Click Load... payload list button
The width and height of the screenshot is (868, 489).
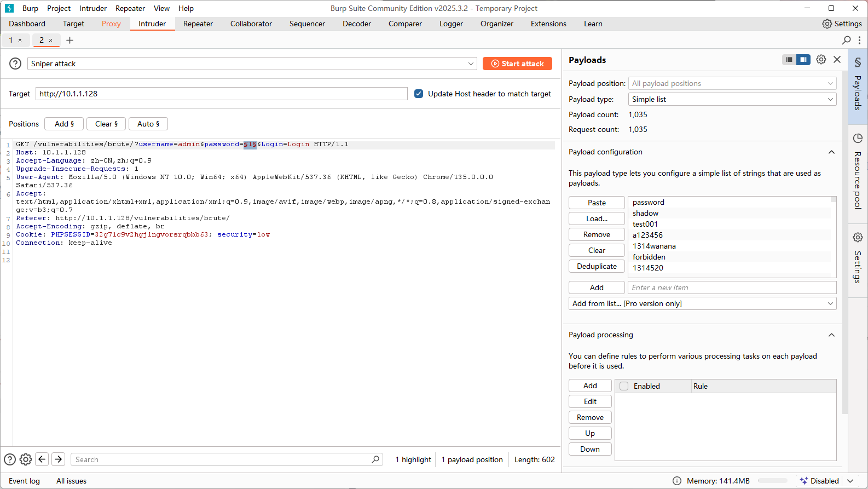pyautogui.click(x=597, y=218)
